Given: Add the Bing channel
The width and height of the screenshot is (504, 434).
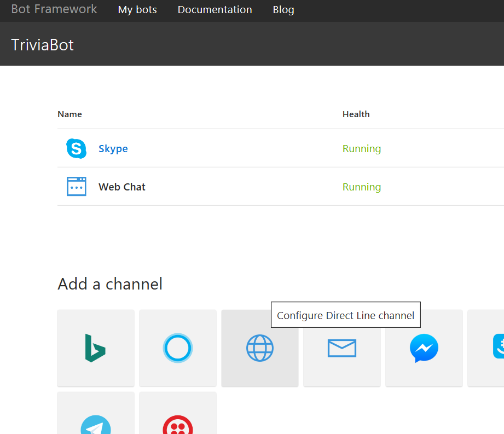Looking at the screenshot, I should pyautogui.click(x=95, y=348).
